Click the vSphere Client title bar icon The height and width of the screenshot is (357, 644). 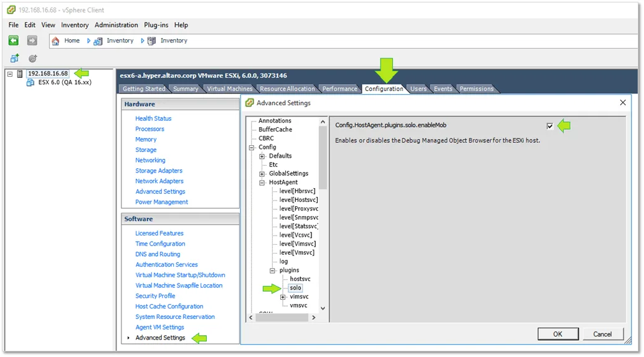[x=11, y=10]
